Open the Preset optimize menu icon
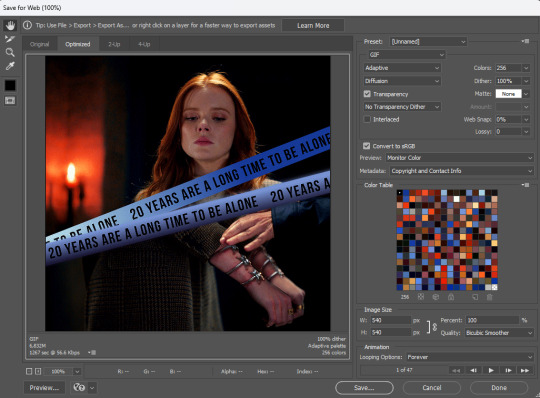The height and width of the screenshot is (398, 540). 525,41
